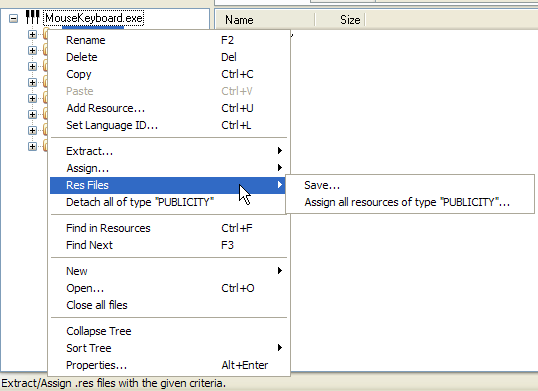Choose Collapse Tree menu entry
This screenshot has height=391, width=538.
[x=168, y=331]
